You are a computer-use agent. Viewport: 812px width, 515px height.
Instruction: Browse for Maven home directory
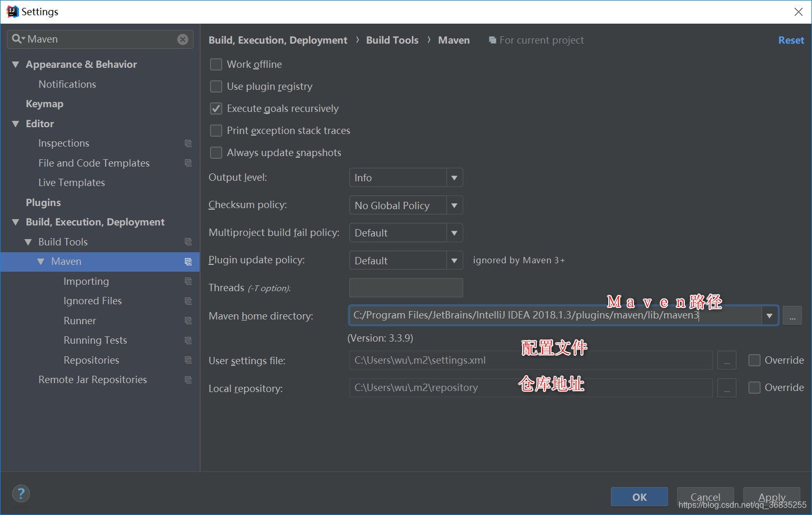(792, 315)
